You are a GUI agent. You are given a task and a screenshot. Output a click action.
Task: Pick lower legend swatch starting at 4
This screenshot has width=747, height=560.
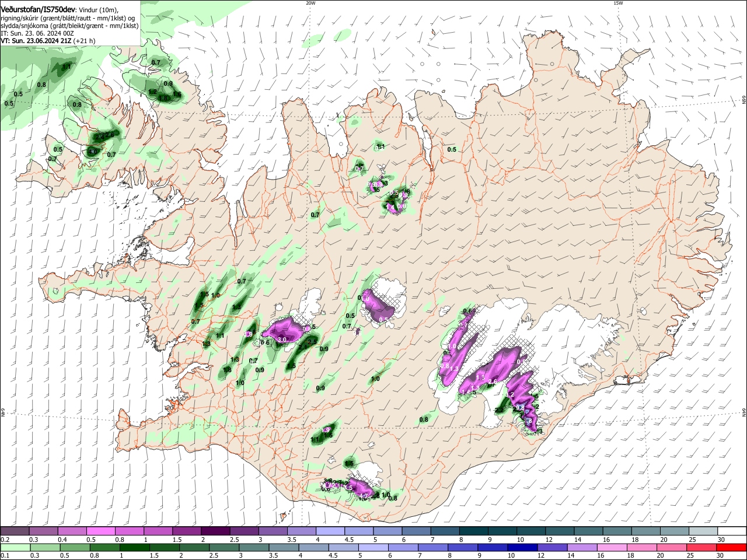(x=313, y=547)
